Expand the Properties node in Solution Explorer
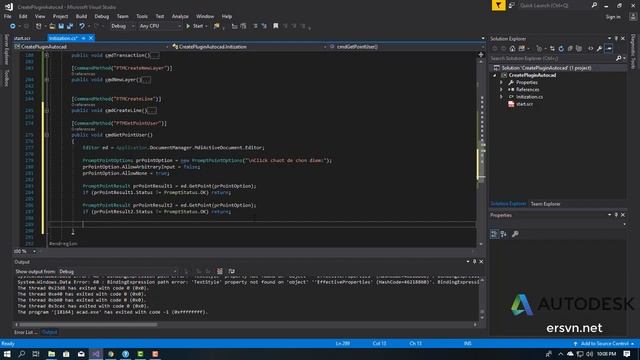This screenshot has height=360, width=640. click(502, 82)
